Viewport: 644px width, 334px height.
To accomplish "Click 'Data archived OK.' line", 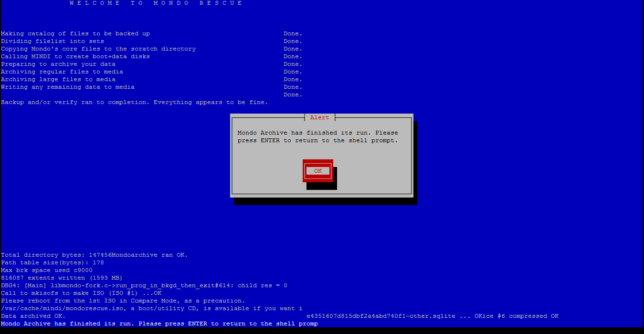I will (x=33, y=316).
